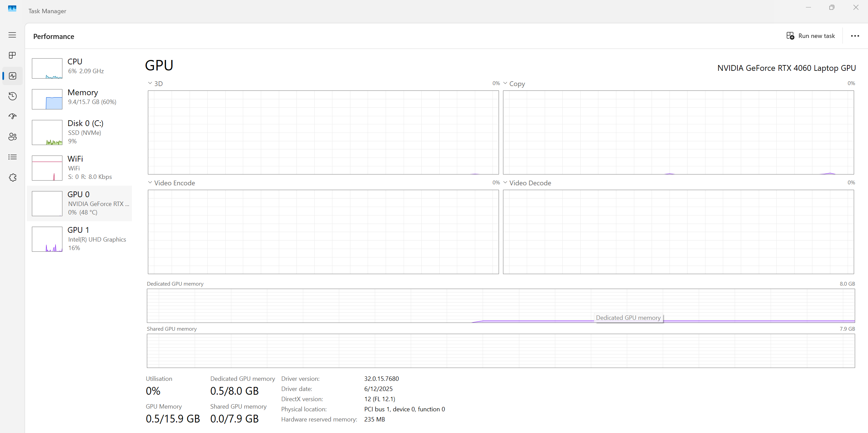
Task: Select CPU in the performance list
Action: click(80, 68)
